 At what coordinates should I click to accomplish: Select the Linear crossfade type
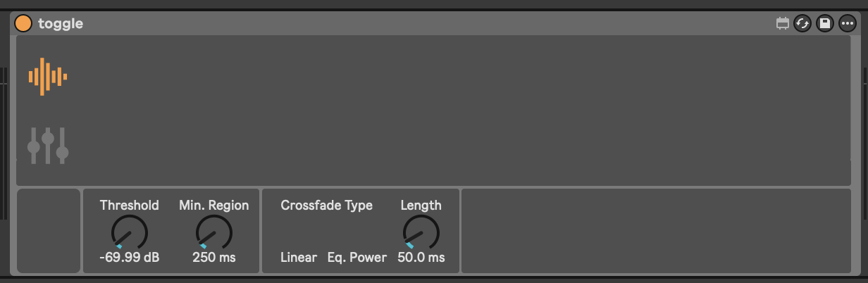click(x=299, y=258)
